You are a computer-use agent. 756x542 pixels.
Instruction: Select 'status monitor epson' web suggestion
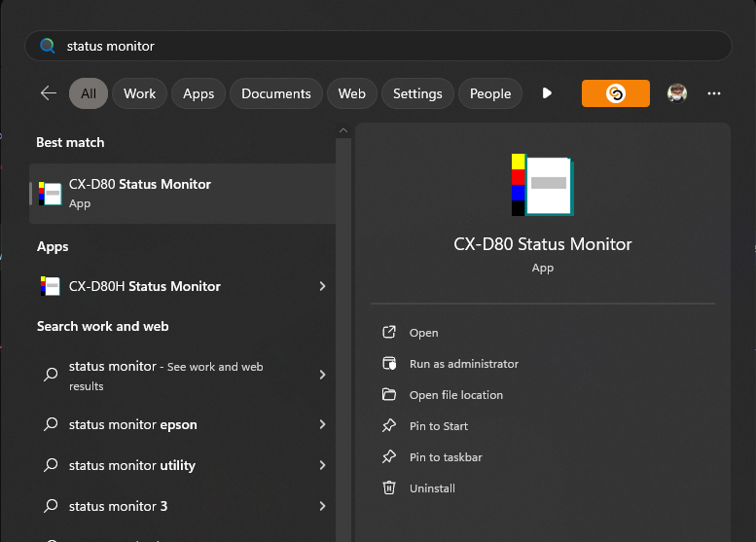[182, 424]
